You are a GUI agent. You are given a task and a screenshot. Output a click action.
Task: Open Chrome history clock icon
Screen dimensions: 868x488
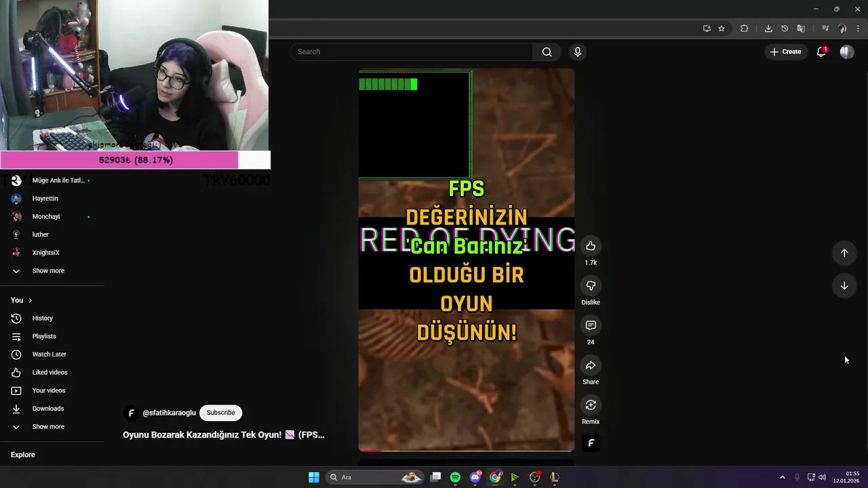pyautogui.click(x=785, y=28)
